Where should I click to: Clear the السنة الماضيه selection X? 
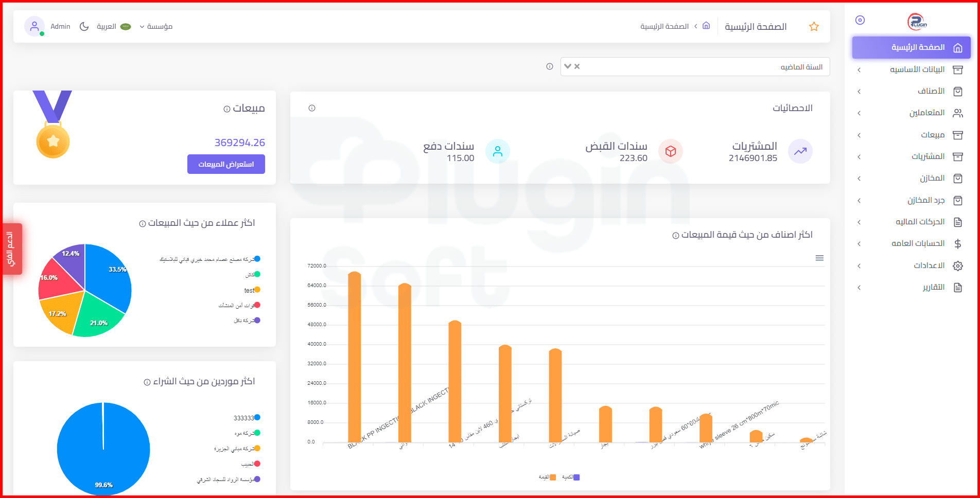click(x=577, y=66)
